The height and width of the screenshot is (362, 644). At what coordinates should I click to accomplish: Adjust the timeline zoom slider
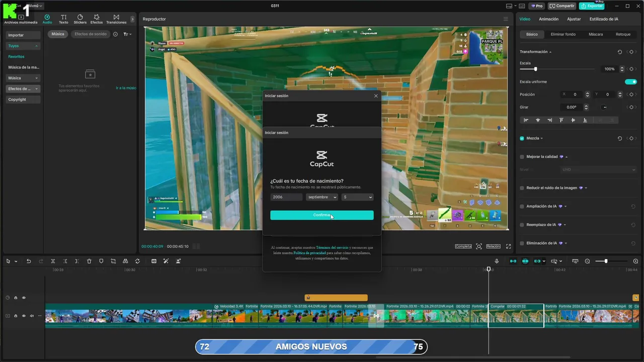pyautogui.click(x=606, y=261)
